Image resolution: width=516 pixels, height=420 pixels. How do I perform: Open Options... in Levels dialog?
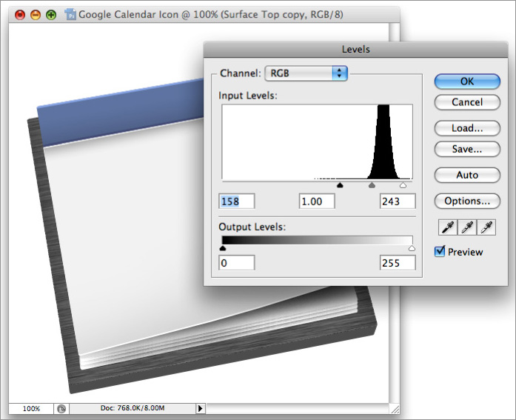[467, 201]
